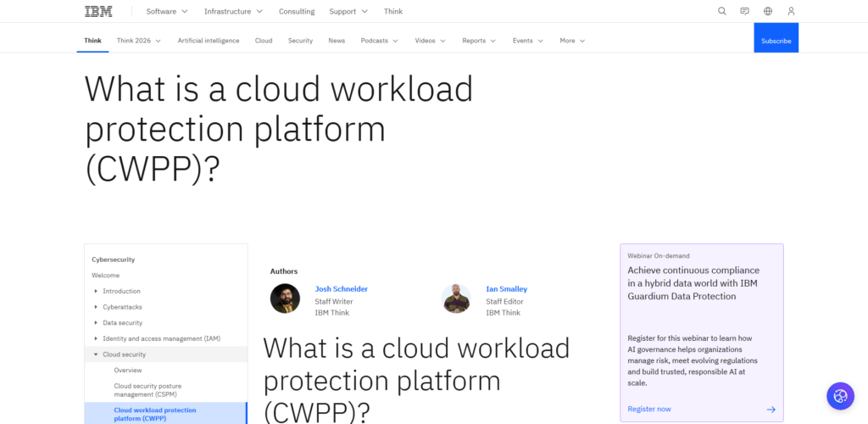The width and height of the screenshot is (868, 424).
Task: Open the Events dropdown
Action: [527, 41]
